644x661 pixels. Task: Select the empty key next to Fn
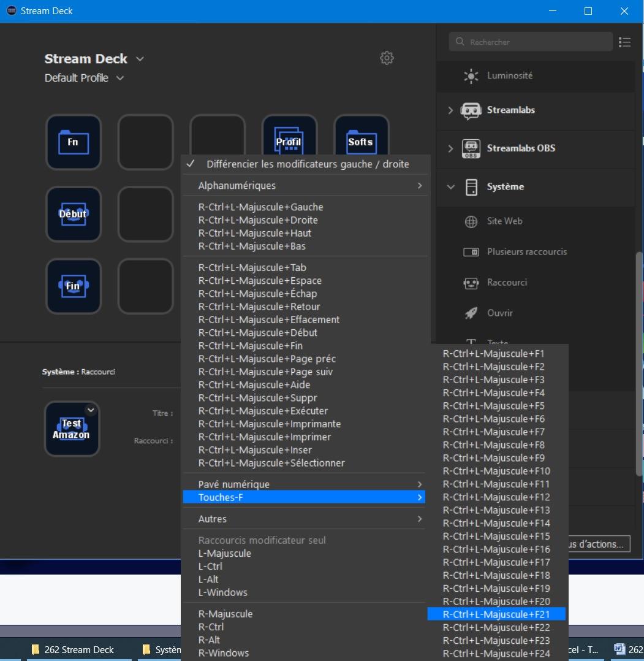coord(146,142)
